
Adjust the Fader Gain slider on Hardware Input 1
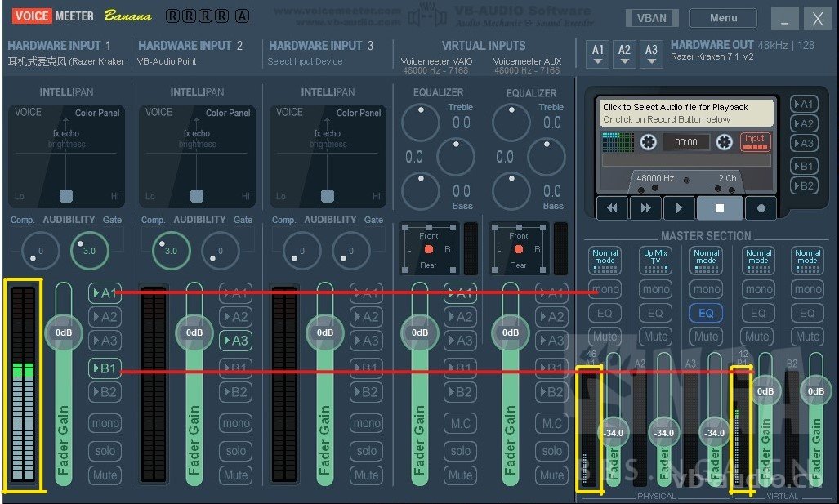pos(63,332)
